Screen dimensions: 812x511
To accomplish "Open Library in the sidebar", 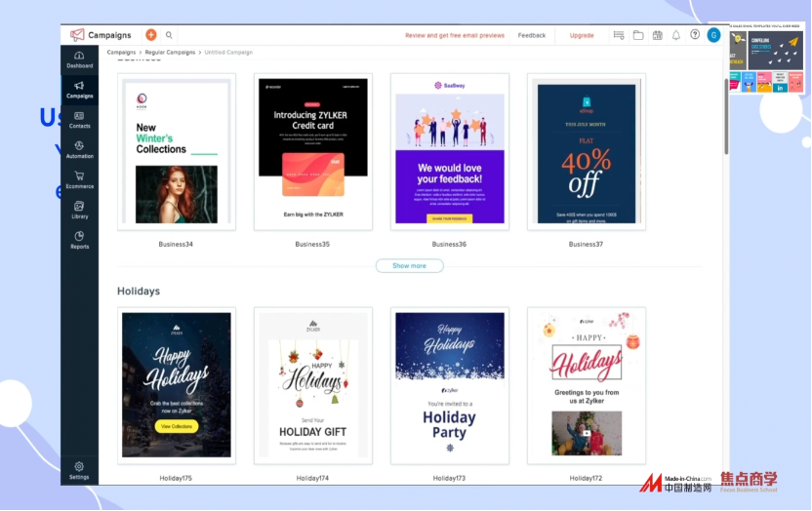I will point(79,211).
